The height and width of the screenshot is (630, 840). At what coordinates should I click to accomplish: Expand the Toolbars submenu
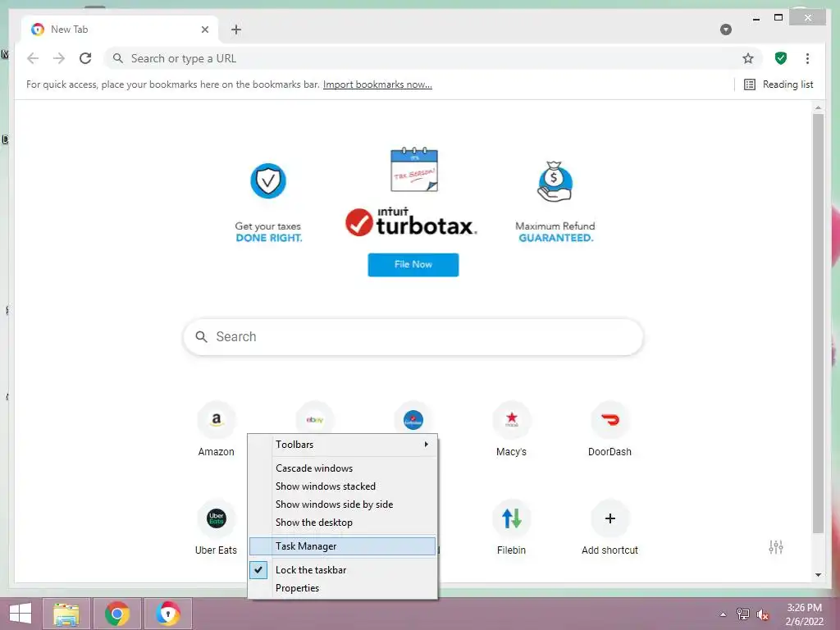pos(343,445)
